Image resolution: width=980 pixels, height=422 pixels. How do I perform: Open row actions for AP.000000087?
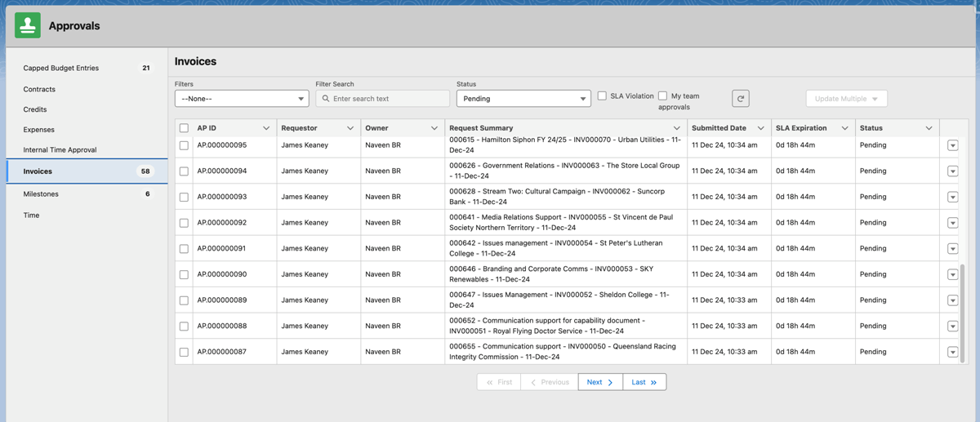click(952, 352)
